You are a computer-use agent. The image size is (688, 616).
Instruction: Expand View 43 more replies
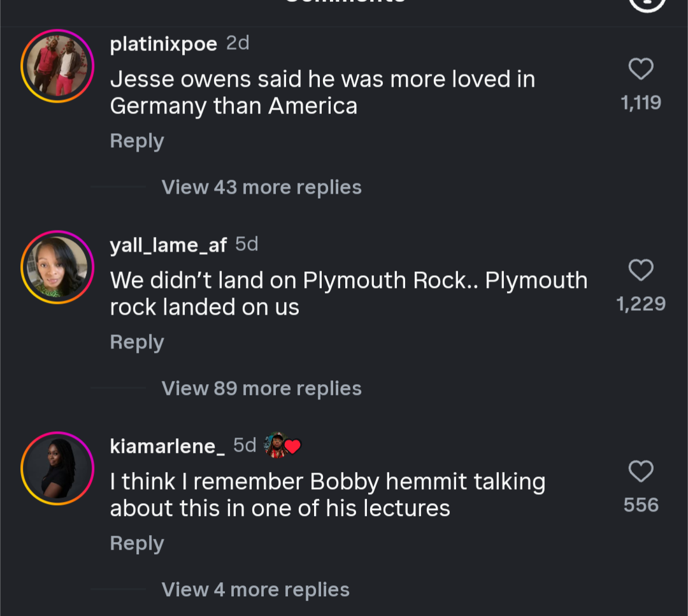coord(261,187)
